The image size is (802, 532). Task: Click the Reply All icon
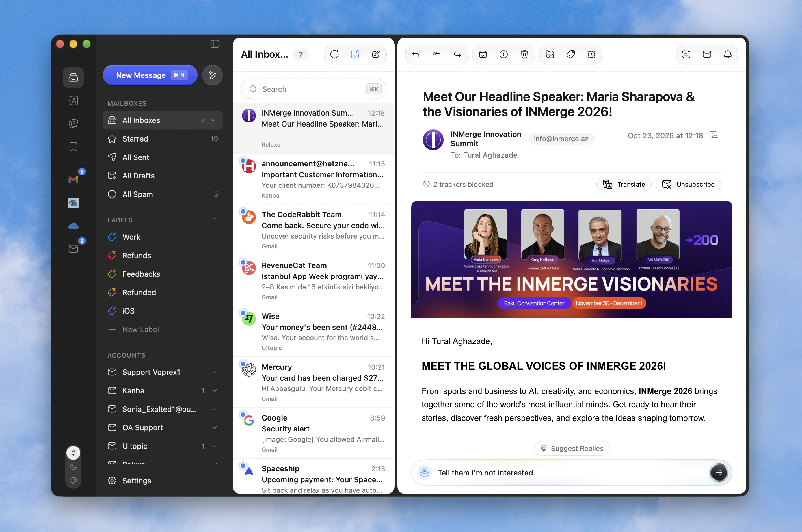coord(437,54)
